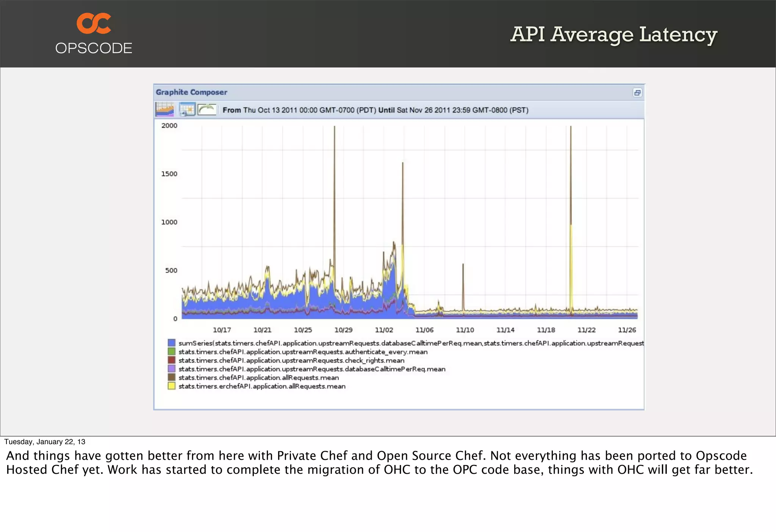Image resolution: width=776 pixels, height=532 pixels.
Task: Click the green authenticate_every legend swatch
Action: point(172,351)
